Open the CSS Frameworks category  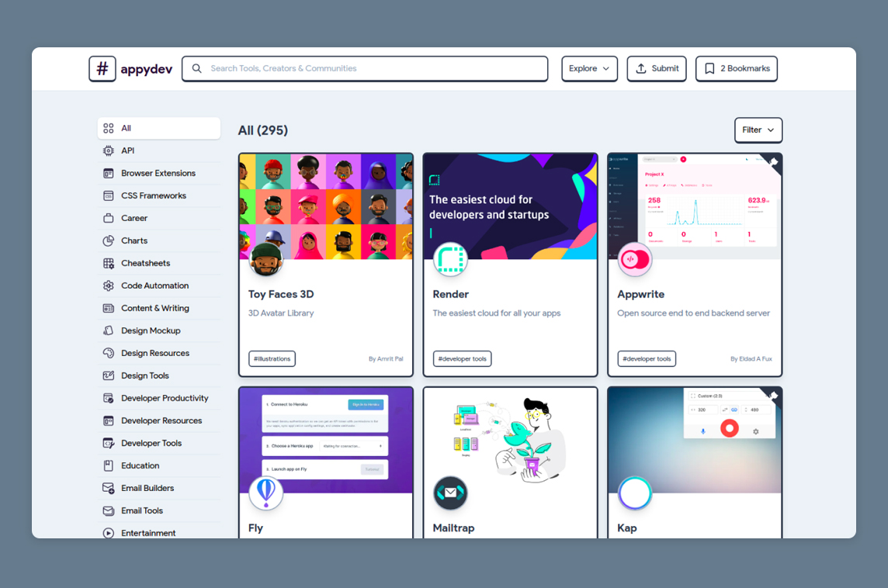pos(159,195)
